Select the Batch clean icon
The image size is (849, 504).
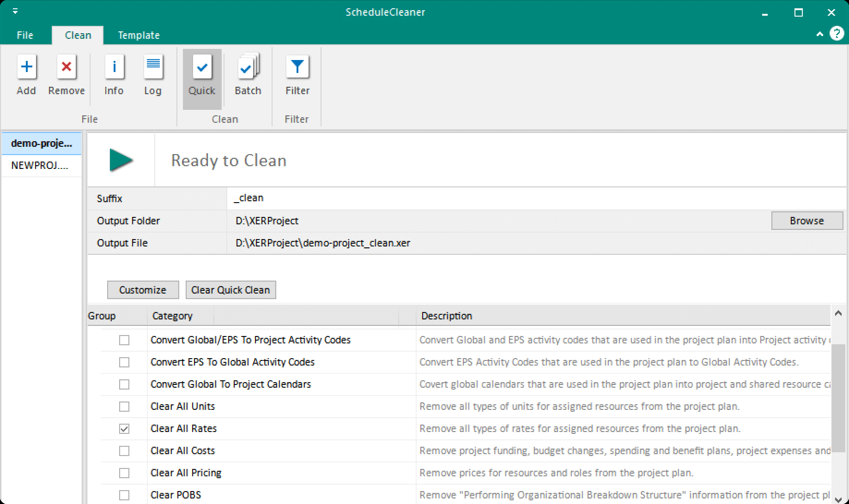[248, 66]
